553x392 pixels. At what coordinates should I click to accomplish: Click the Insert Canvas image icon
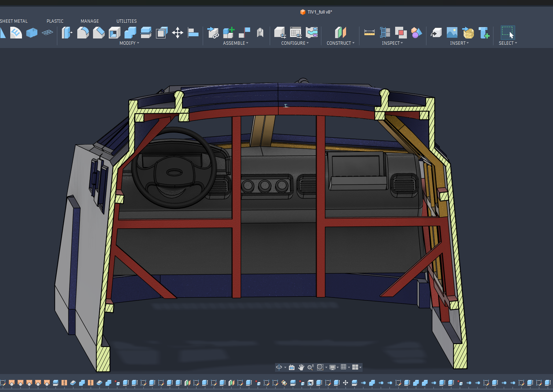452,33
